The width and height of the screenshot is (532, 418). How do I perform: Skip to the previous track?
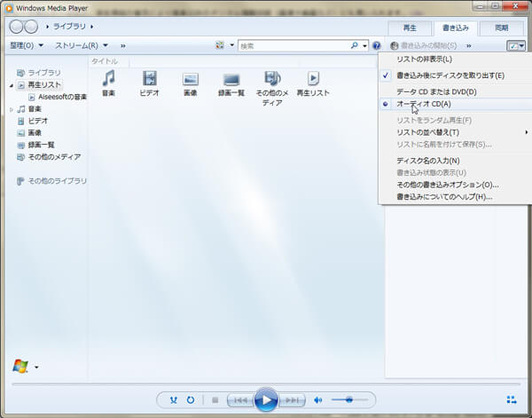pyautogui.click(x=240, y=400)
